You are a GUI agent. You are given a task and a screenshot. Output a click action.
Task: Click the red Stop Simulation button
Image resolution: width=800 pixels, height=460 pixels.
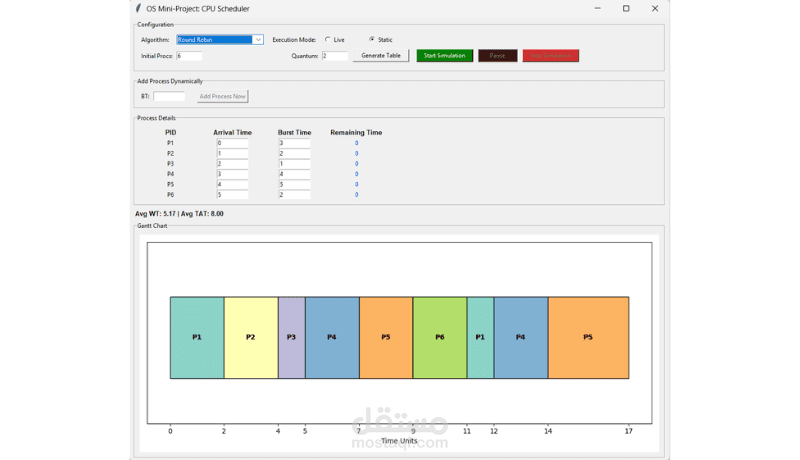pos(551,56)
